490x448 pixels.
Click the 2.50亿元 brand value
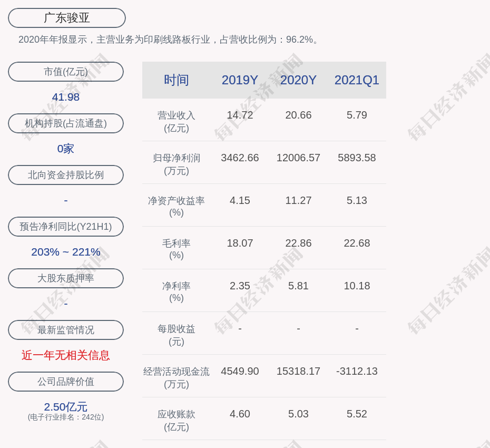(66, 407)
